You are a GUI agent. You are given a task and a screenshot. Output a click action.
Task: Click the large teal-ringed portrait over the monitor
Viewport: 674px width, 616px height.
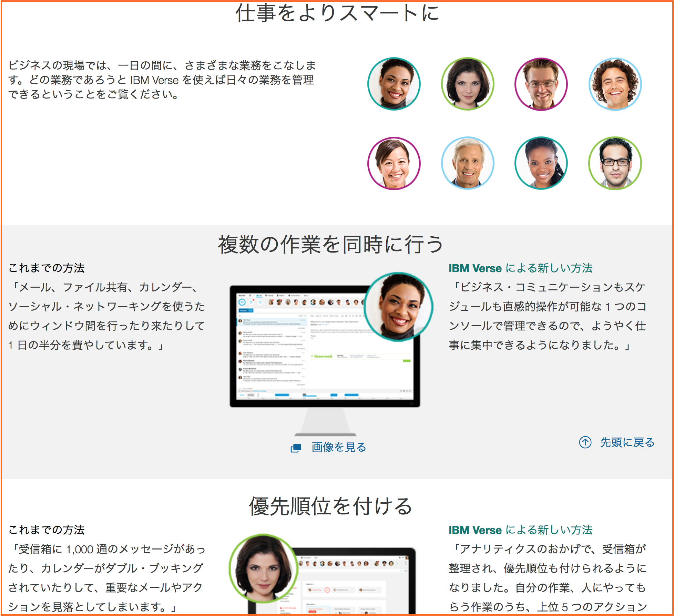[399, 307]
